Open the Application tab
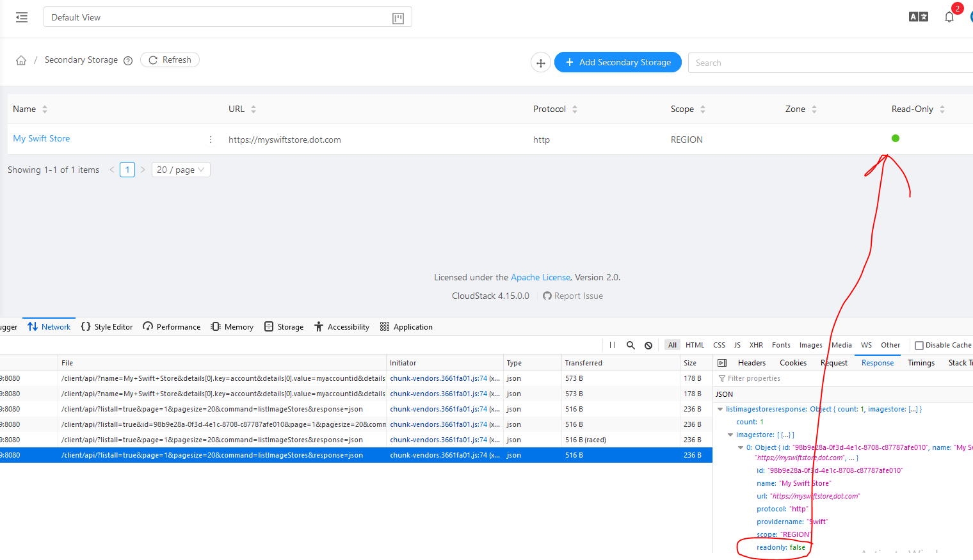973x560 pixels. 406,327
